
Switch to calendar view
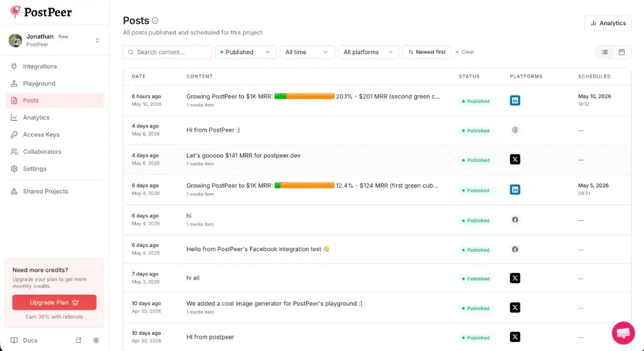[622, 52]
